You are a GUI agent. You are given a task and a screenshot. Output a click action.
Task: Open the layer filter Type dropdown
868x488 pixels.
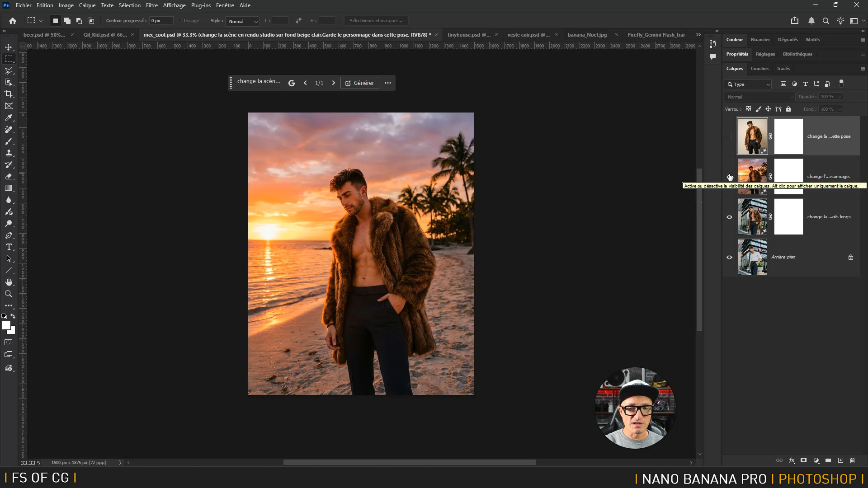pos(748,84)
